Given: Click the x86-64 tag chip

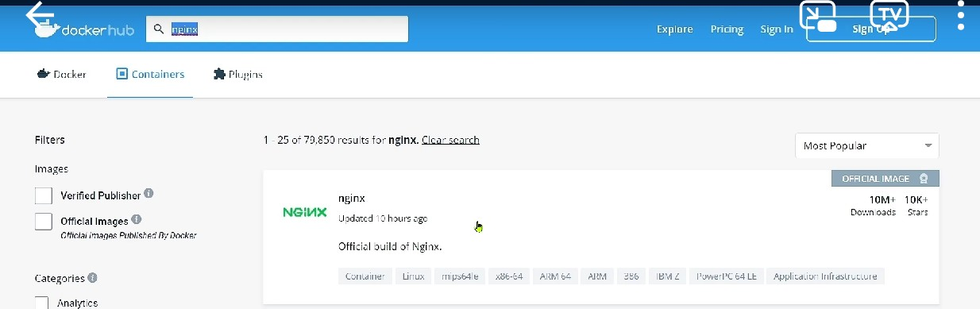Looking at the screenshot, I should coord(509,276).
